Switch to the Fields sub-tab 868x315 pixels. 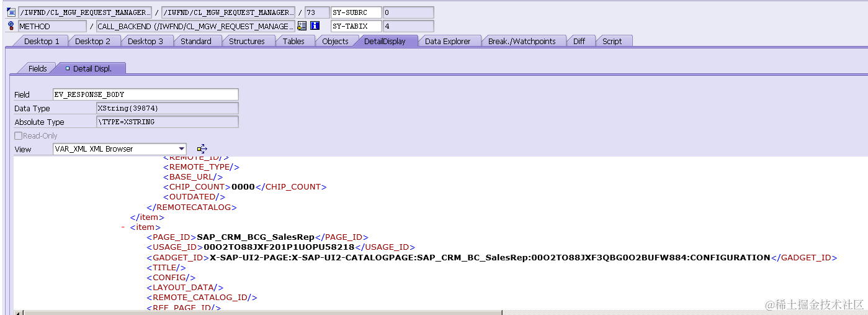click(38, 68)
